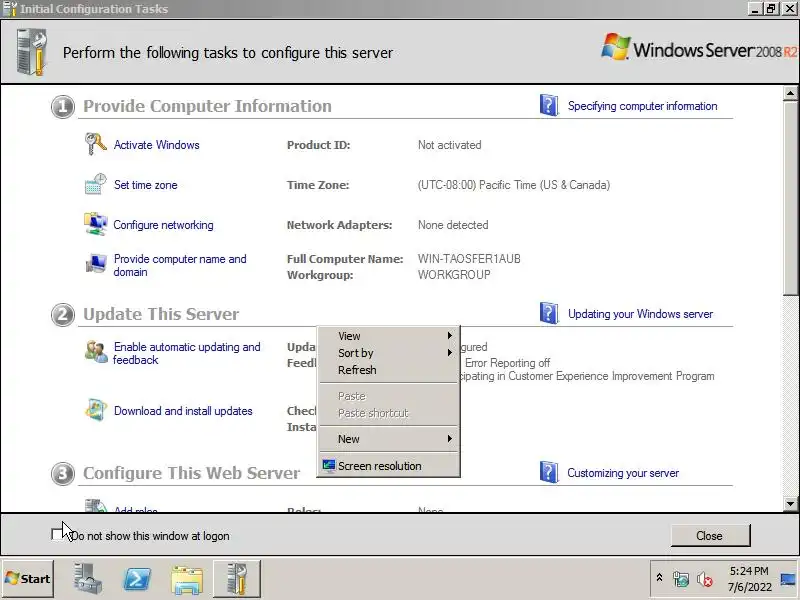The width and height of the screenshot is (800, 600).
Task: Click the Download and install updates icon
Action: 95,410
